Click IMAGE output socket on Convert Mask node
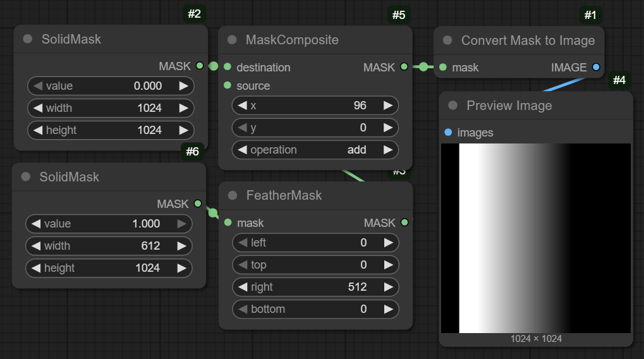 (596, 67)
